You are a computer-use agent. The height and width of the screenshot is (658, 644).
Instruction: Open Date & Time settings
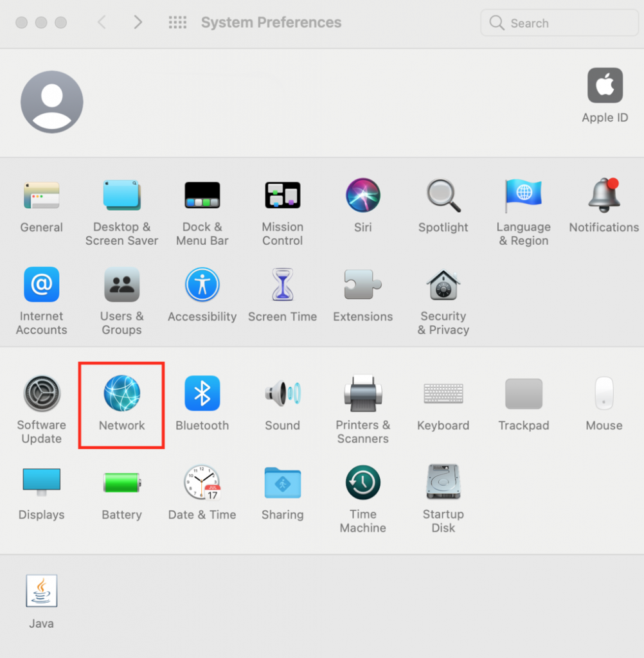coord(202,482)
